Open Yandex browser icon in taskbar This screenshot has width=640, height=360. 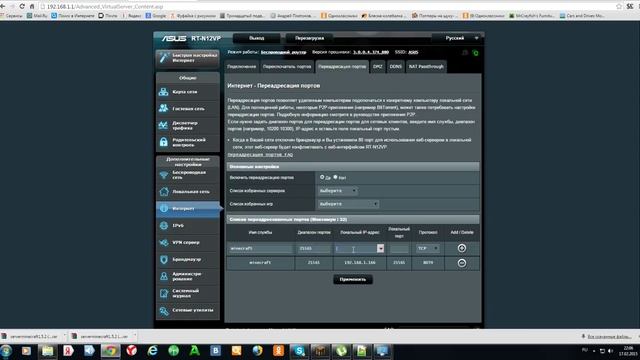click(x=131, y=351)
